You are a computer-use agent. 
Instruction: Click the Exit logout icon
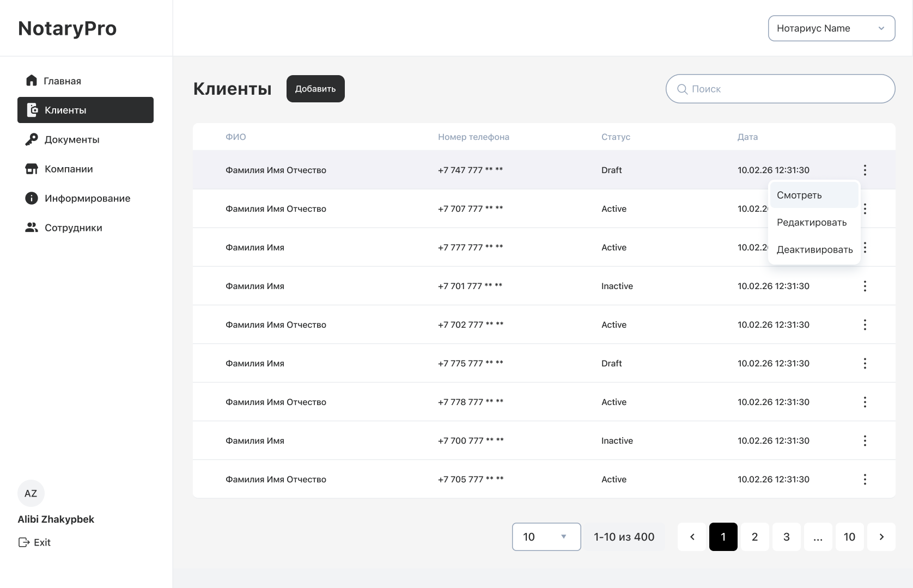(24, 542)
